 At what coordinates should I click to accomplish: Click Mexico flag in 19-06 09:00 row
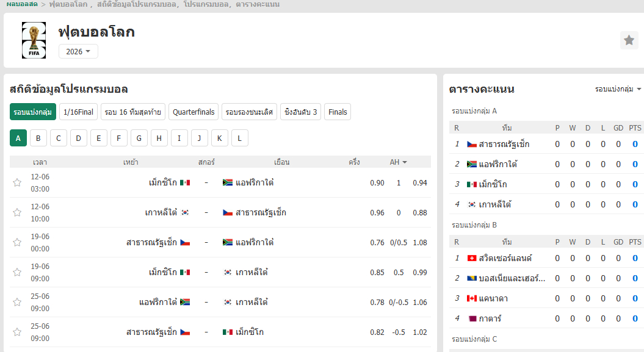coord(185,273)
